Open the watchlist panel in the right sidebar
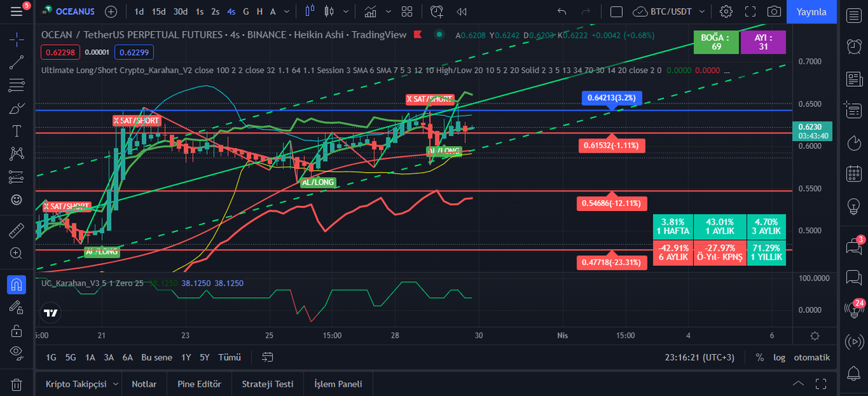 pos(854,16)
